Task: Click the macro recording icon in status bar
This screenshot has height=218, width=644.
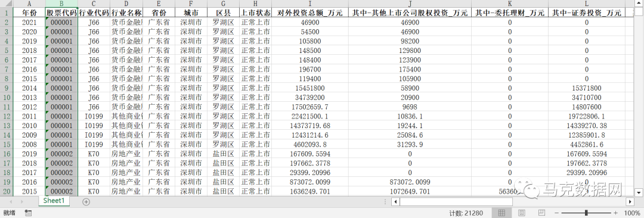Action: 29,213
